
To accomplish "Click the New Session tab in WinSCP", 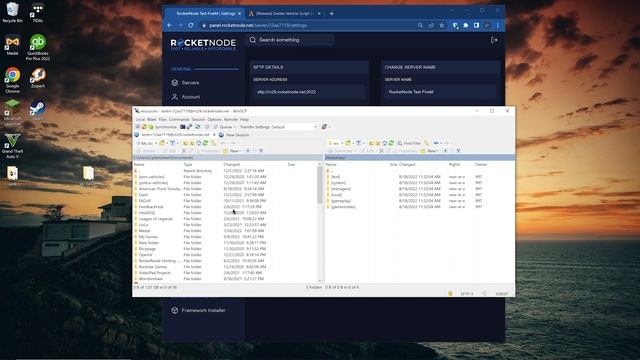I will tap(234, 135).
